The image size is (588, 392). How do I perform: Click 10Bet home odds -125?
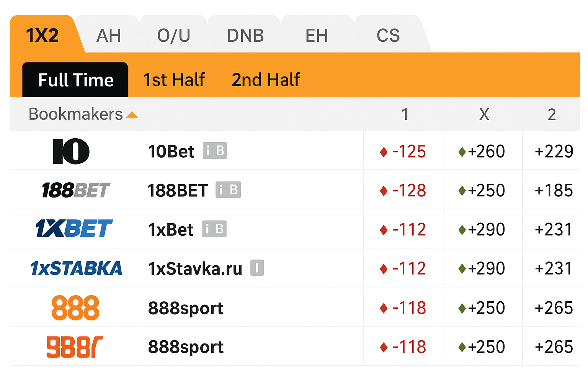[408, 152]
